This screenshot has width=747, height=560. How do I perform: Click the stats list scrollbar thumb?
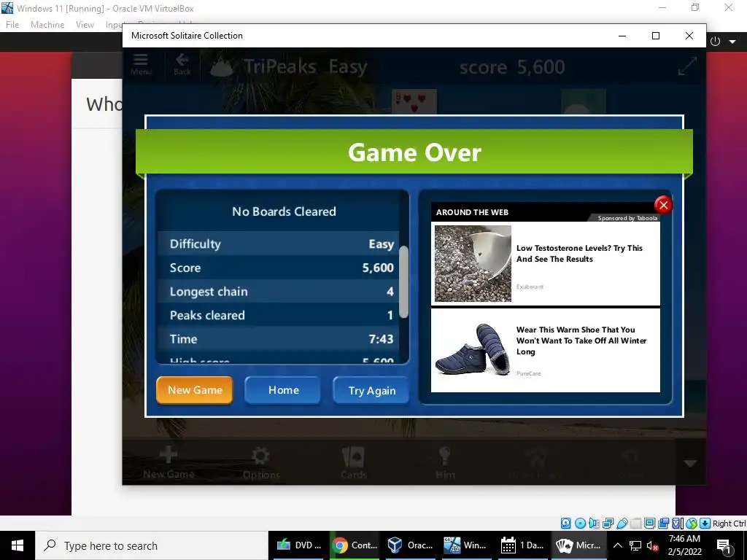coord(403,282)
